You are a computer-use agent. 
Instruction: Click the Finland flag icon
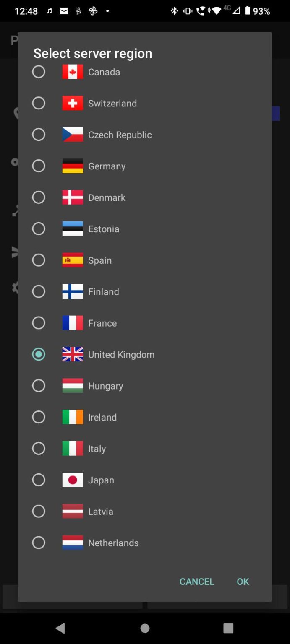tap(72, 291)
